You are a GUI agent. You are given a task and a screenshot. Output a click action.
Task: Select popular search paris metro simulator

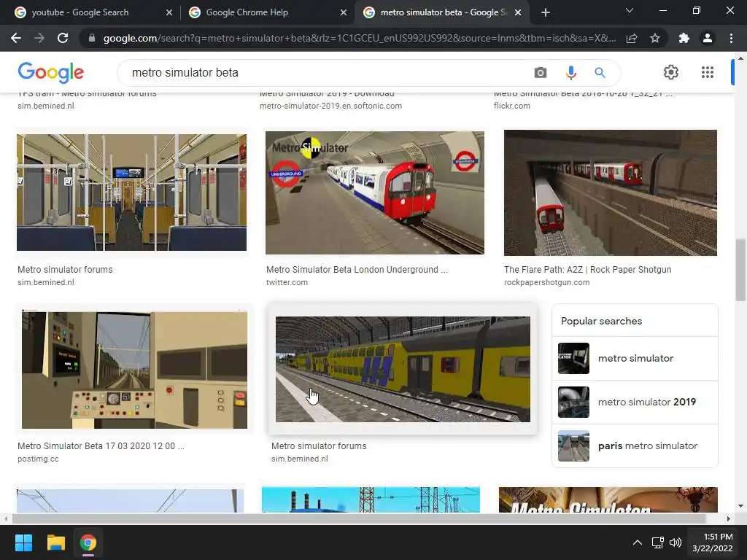point(635,446)
